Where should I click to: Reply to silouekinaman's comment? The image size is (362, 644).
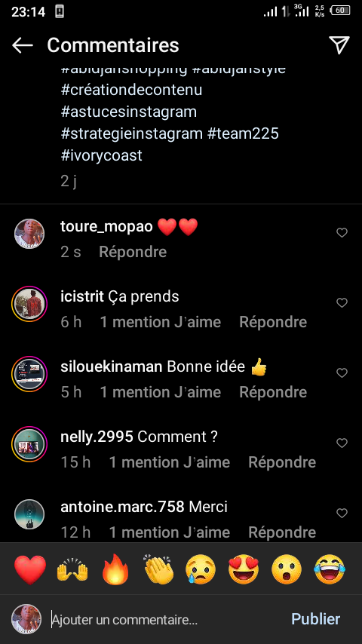click(273, 392)
